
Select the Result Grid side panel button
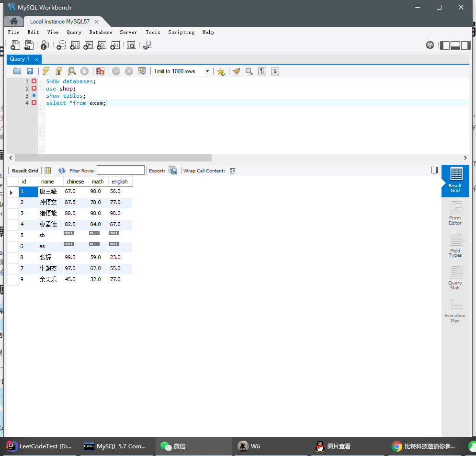(455, 180)
